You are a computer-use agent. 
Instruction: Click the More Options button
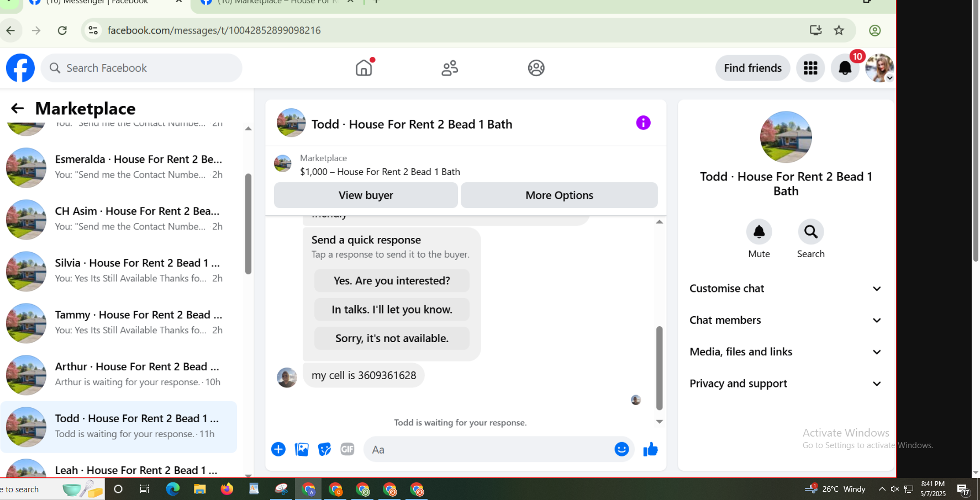(559, 195)
